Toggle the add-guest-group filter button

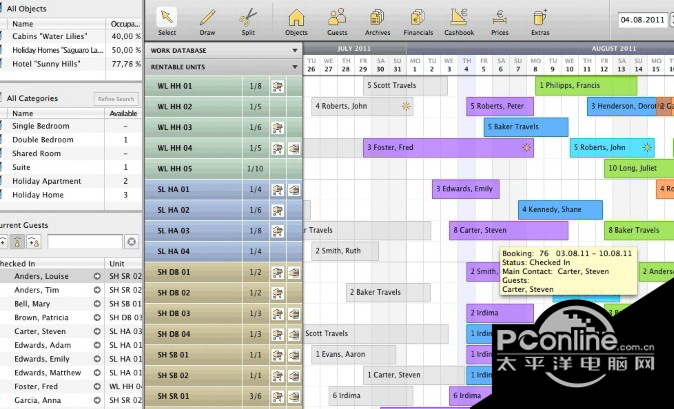click(x=34, y=242)
